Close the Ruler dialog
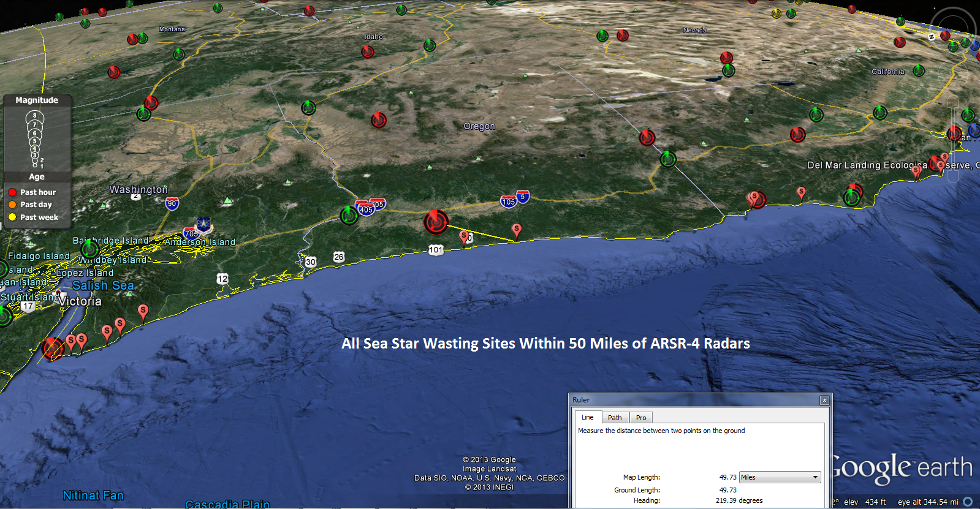 [x=824, y=400]
